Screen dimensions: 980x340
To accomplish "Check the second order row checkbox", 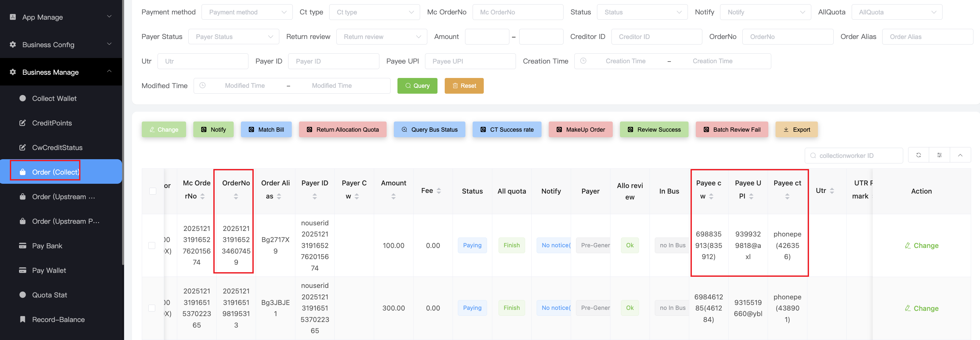I will (152, 308).
